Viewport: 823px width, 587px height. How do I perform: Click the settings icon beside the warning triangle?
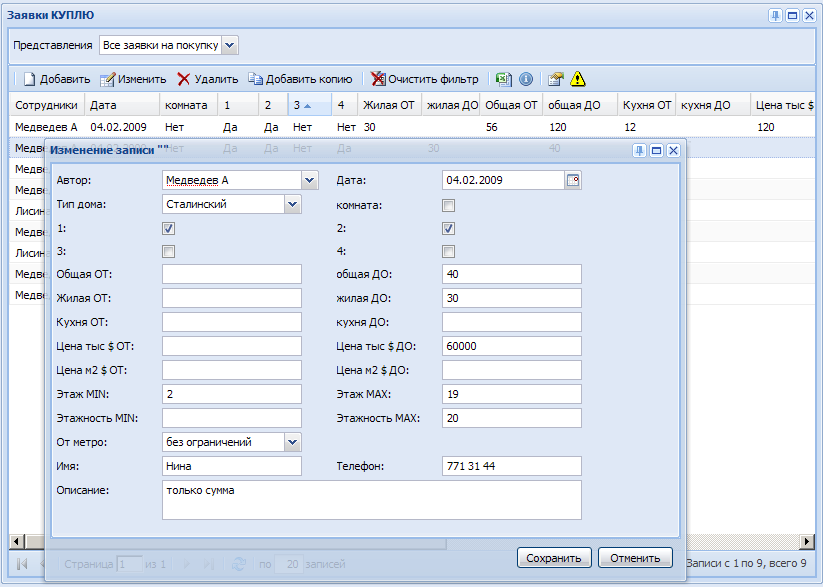coord(555,79)
